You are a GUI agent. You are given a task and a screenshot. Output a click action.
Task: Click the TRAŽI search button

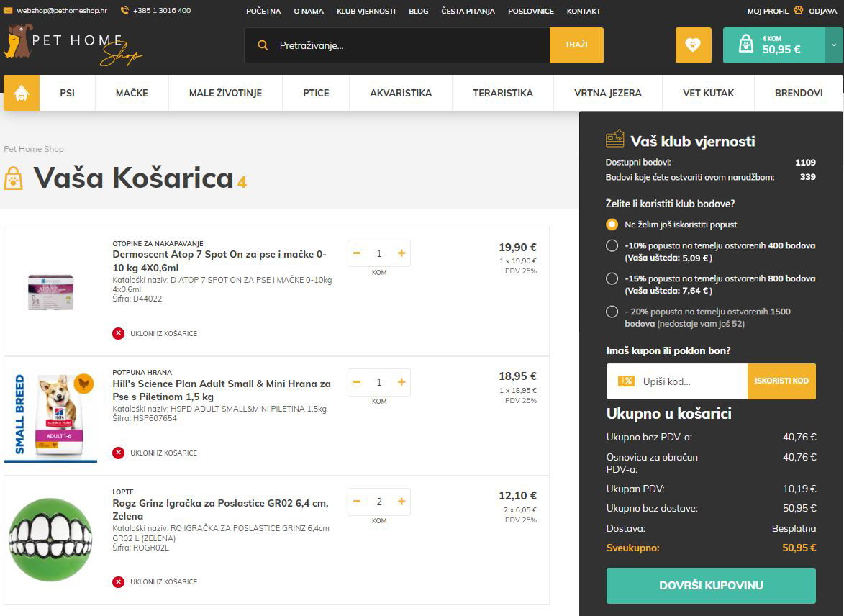576,45
